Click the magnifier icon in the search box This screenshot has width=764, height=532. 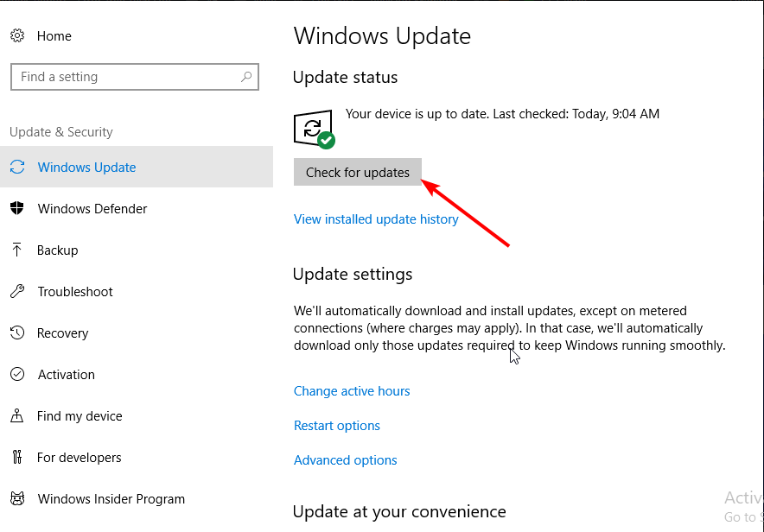[246, 77]
